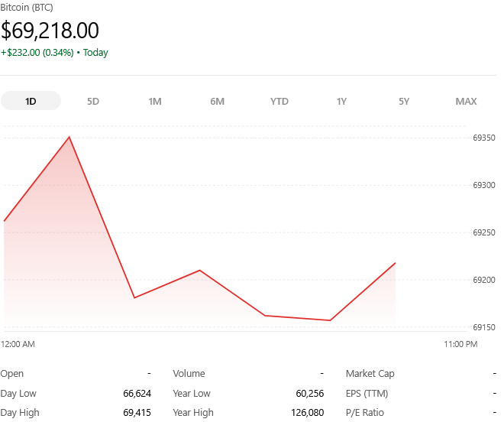Click the Year High value 126,080
The width and height of the screenshot is (504, 422).
click(305, 413)
